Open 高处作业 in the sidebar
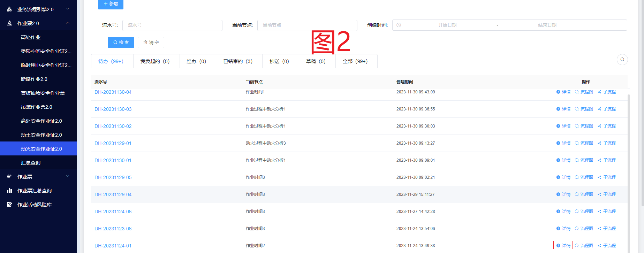 [31, 37]
